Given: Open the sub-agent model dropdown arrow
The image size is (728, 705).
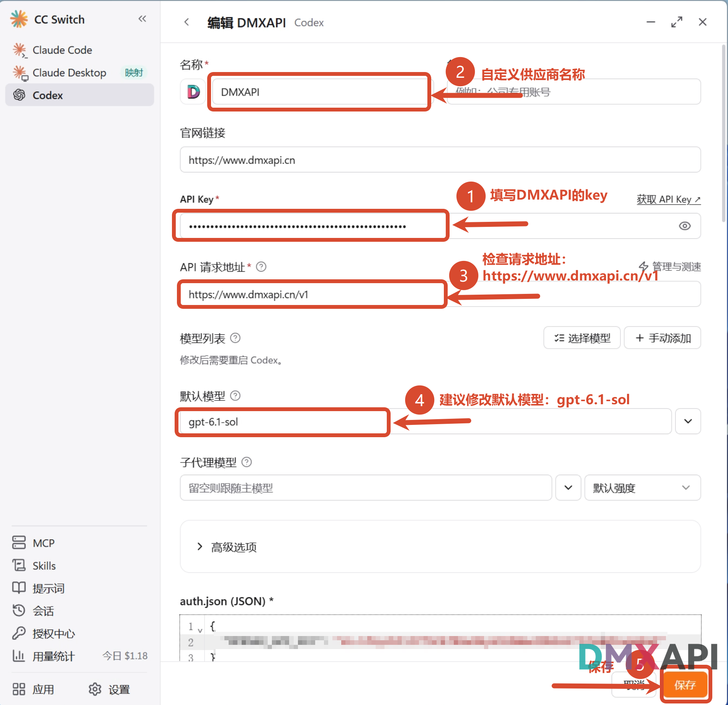Looking at the screenshot, I should pyautogui.click(x=568, y=488).
